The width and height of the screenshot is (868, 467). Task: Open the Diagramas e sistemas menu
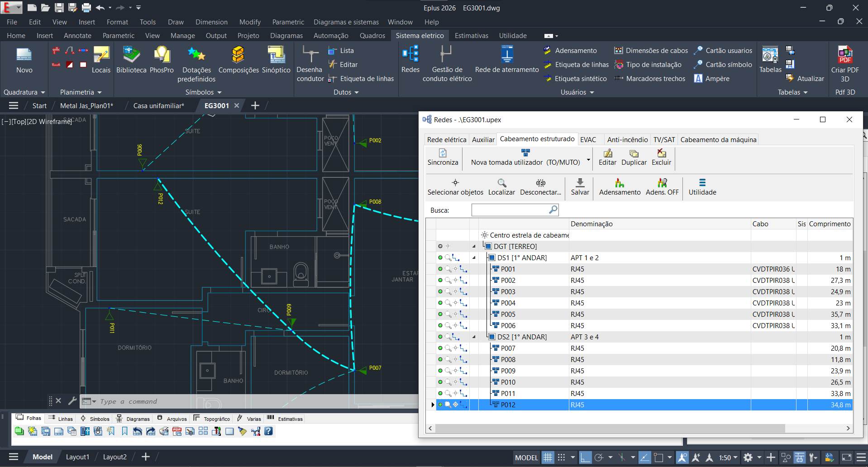[346, 22]
